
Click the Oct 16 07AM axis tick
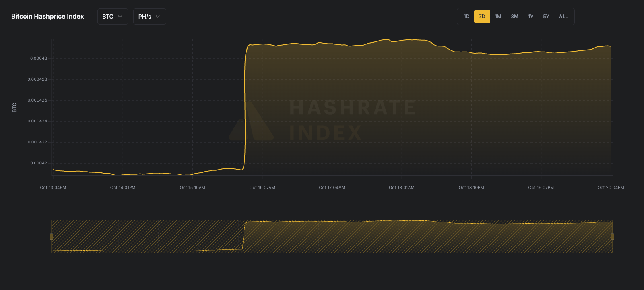pyautogui.click(x=262, y=187)
